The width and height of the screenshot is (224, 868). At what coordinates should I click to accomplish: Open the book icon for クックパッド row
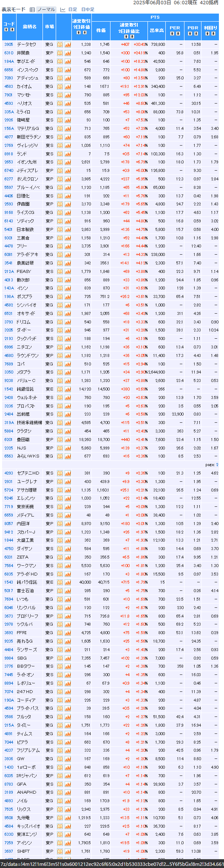[x=60, y=339]
